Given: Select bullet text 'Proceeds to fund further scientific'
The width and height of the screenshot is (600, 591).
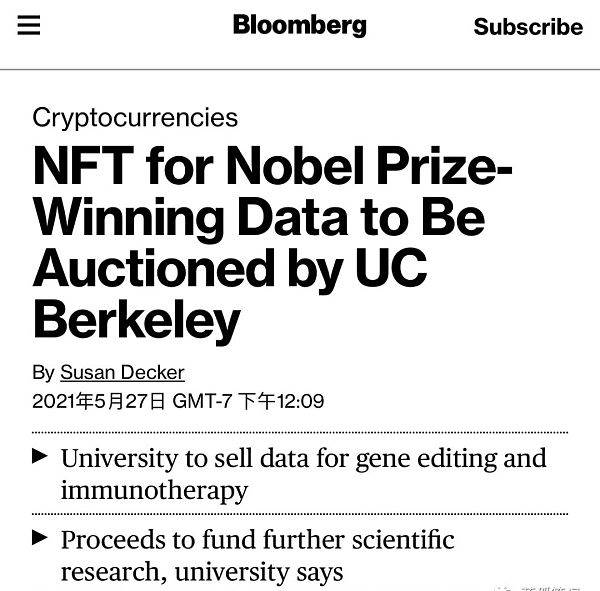Looking at the screenshot, I should point(258,539).
